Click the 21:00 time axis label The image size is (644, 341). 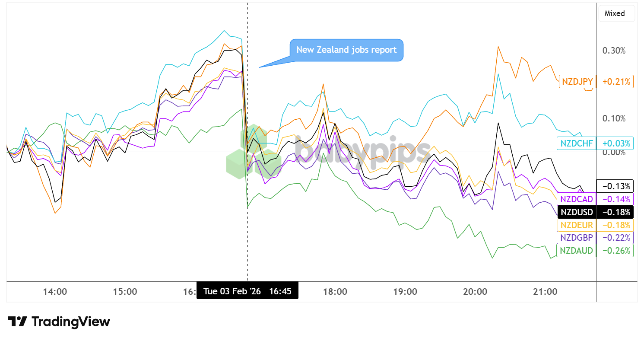(x=545, y=291)
